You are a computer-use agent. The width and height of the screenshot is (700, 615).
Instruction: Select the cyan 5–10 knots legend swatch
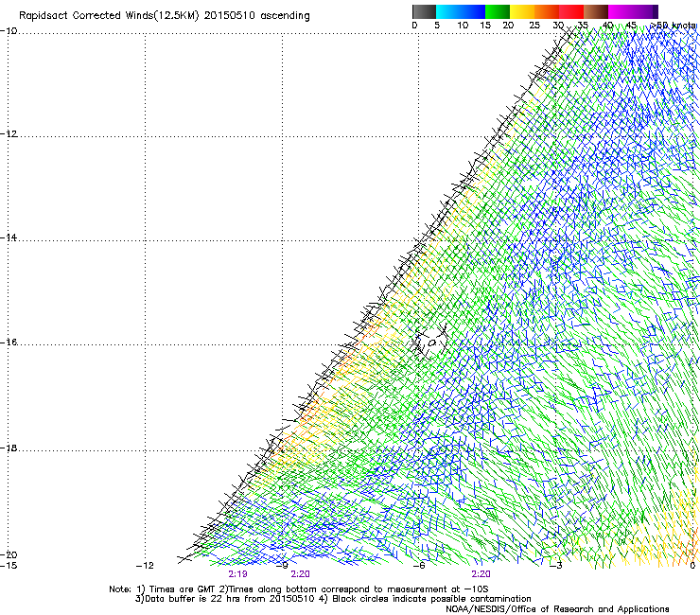point(448,11)
